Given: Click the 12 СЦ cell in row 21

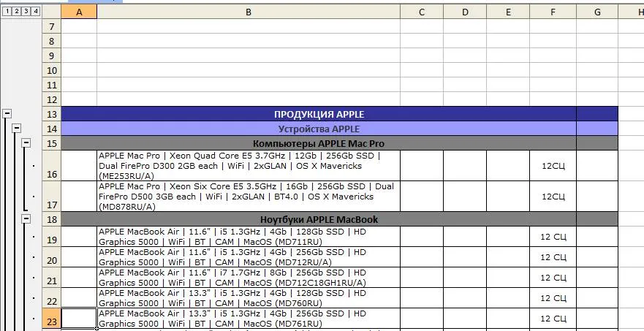Looking at the screenshot, I should click(x=553, y=277).
